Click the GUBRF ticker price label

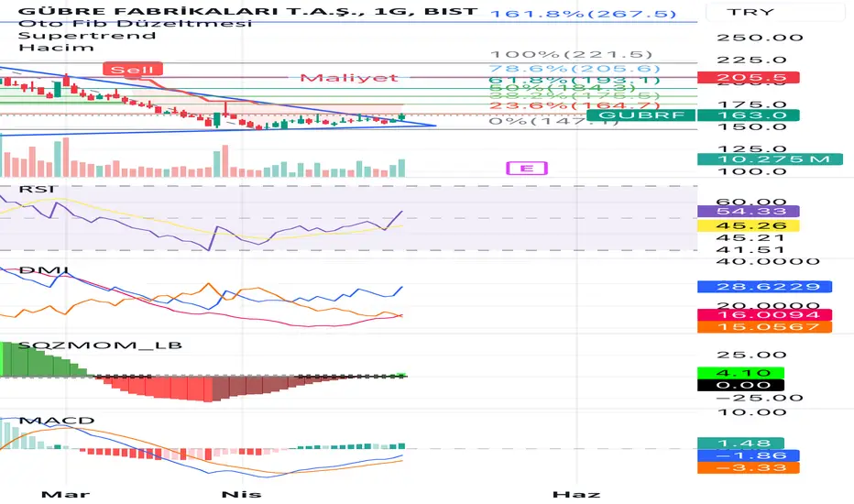pyautogui.click(x=641, y=115)
